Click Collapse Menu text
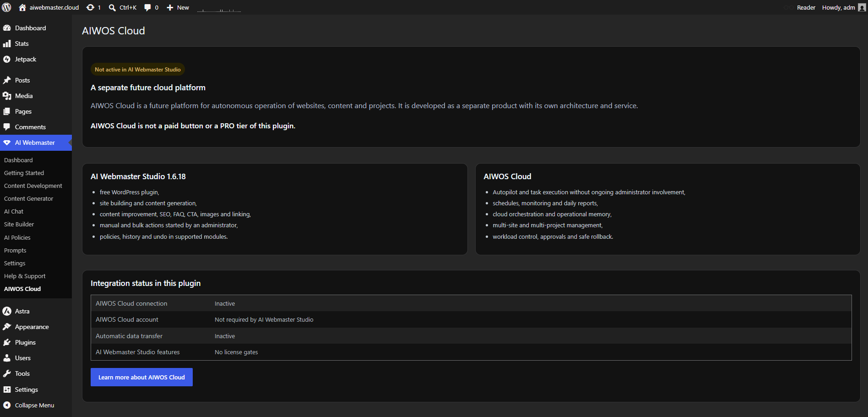The width and height of the screenshot is (868, 417). [x=34, y=405]
